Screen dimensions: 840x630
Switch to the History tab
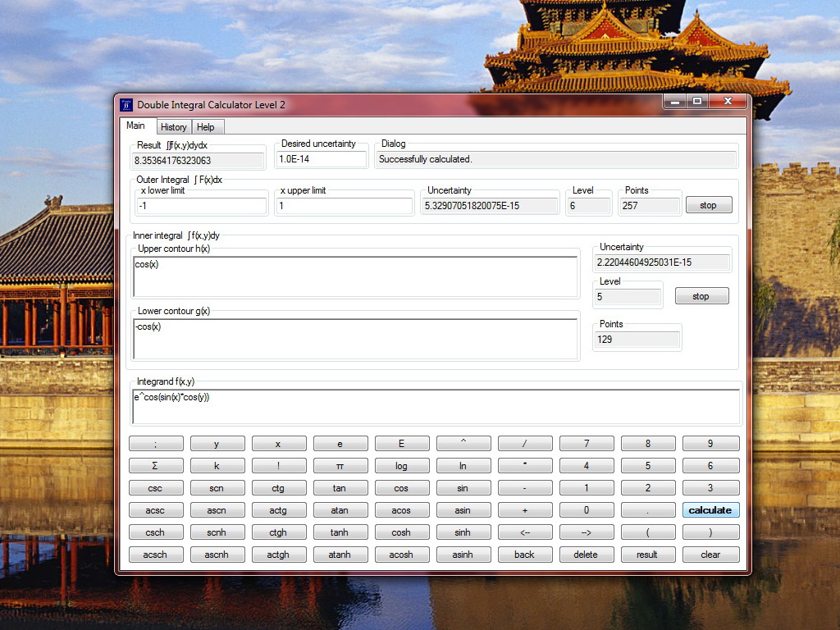tap(173, 127)
